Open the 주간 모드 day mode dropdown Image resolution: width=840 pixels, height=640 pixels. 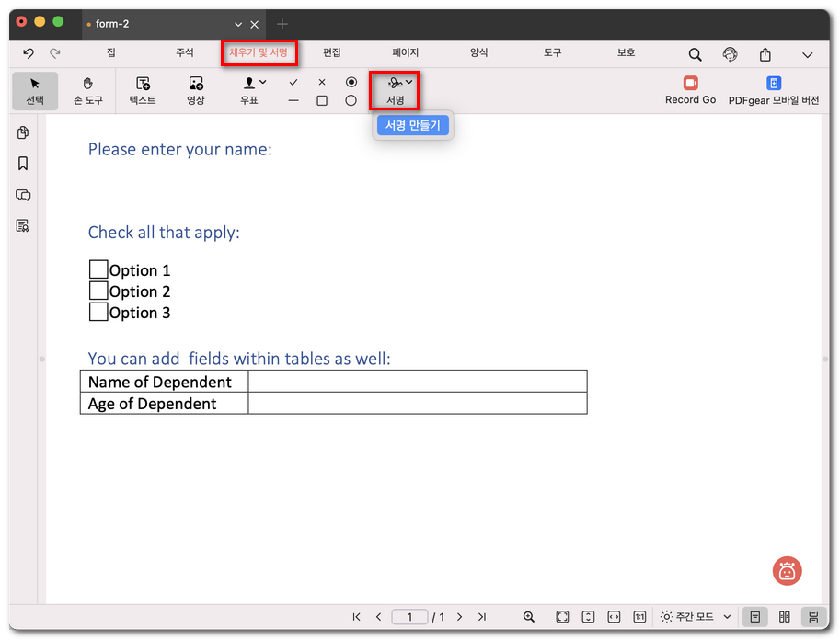point(727,617)
